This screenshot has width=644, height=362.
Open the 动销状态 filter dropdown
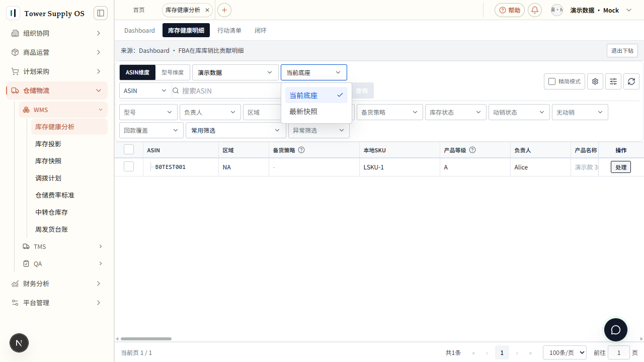(x=519, y=112)
